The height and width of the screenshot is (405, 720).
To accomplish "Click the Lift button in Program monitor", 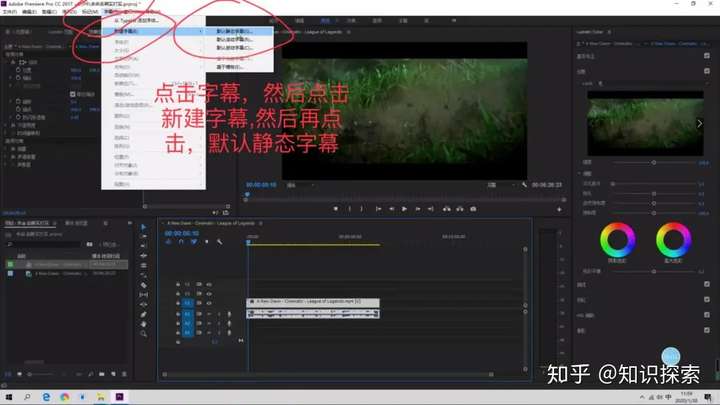I will click(446, 209).
